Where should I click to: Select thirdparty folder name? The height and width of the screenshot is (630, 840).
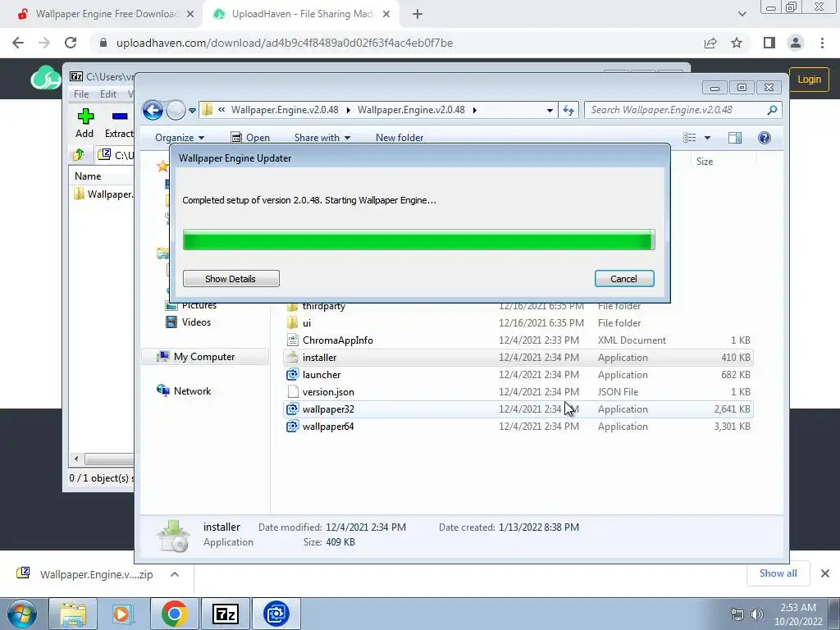click(x=323, y=307)
